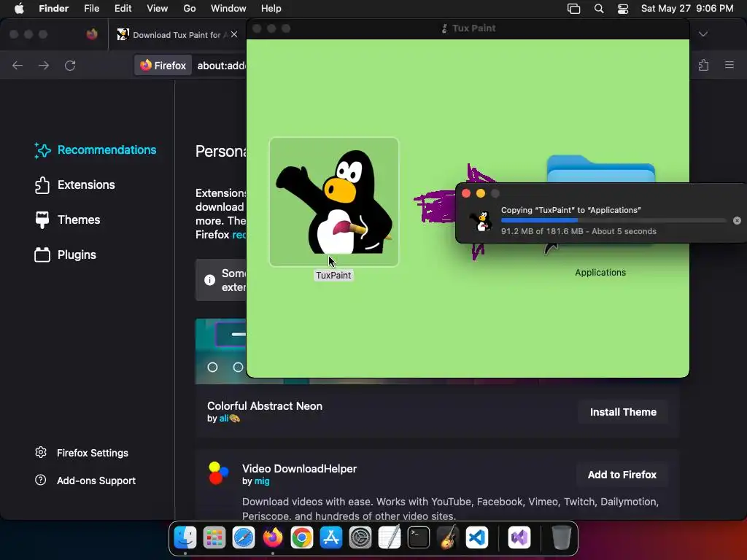747x560 pixels.
Task: Open the Window menu
Action: (x=228, y=9)
